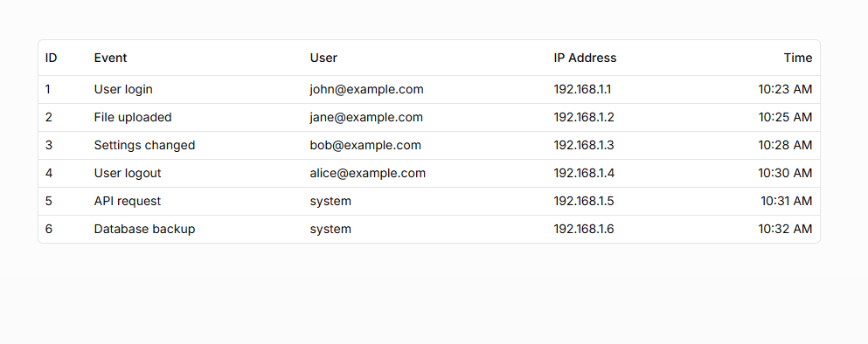Select the User logout event cell
This screenshot has height=344, width=868.
tap(128, 173)
